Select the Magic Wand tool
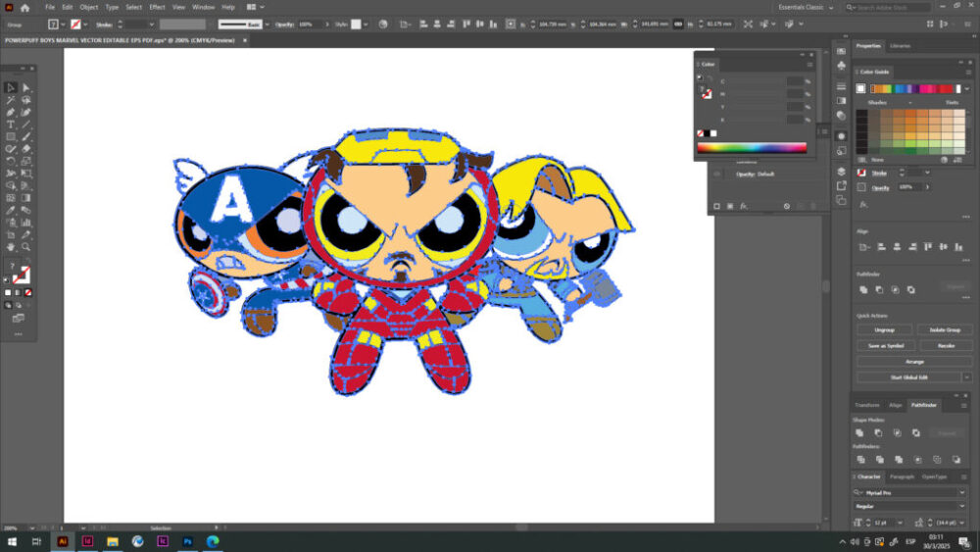 tap(11, 100)
